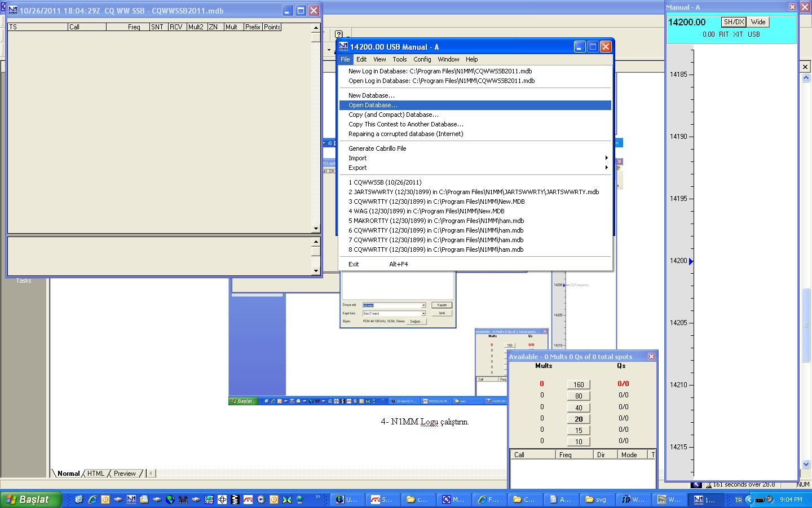
Task: Launch N1MM Logger from quick launch bar
Action: point(131,500)
